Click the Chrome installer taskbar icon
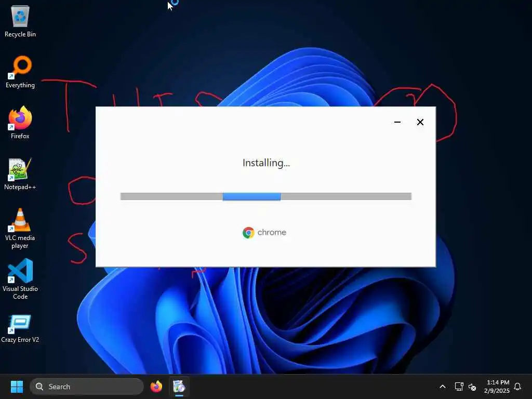The height and width of the screenshot is (399, 532). (179, 387)
